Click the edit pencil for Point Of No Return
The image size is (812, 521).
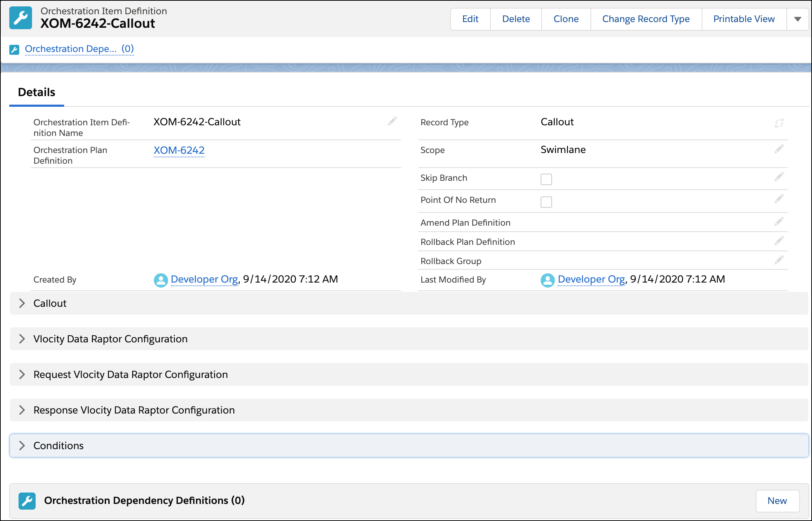779,199
